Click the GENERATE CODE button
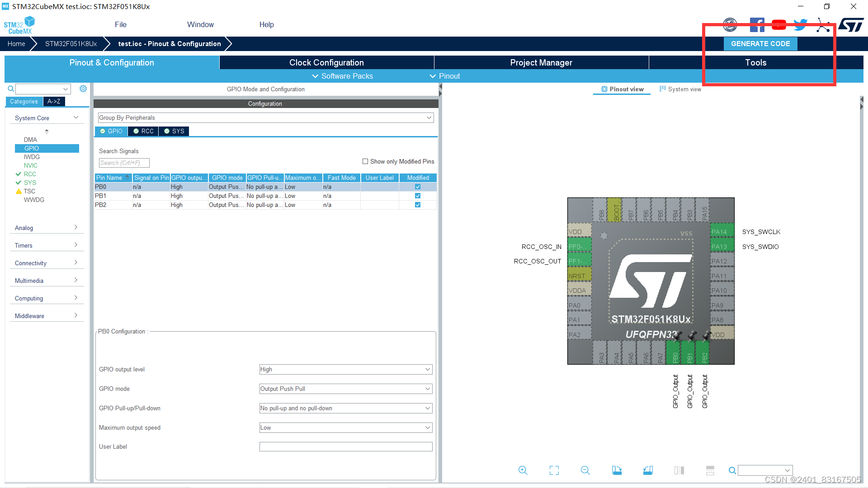 click(760, 44)
